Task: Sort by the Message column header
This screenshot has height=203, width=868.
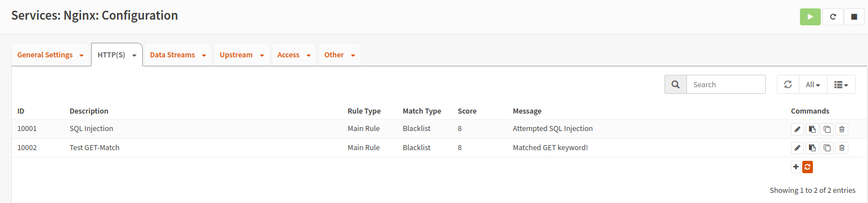Action: click(527, 111)
